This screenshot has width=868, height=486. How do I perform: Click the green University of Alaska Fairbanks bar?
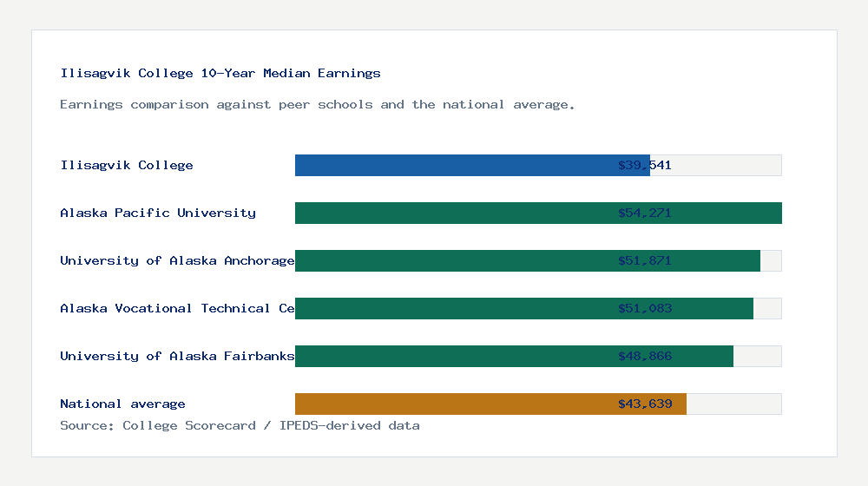point(514,356)
